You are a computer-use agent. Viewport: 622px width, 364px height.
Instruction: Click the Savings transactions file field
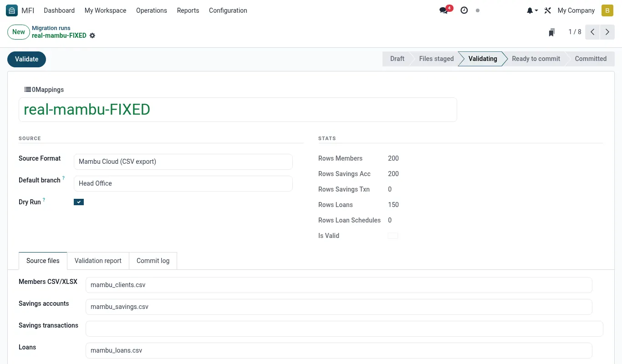[x=344, y=329]
